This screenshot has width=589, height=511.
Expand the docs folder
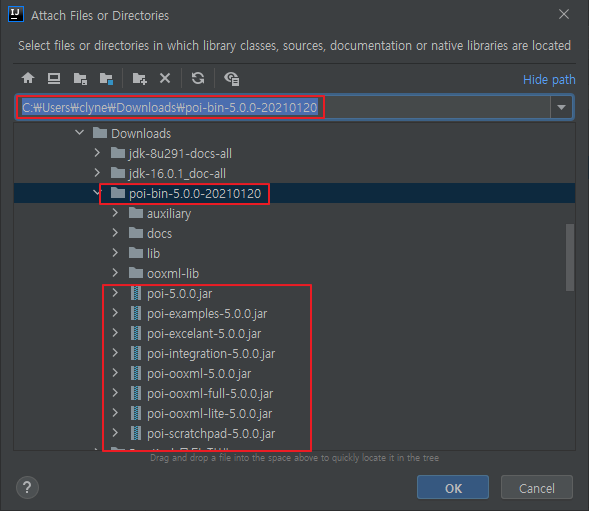click(x=115, y=233)
